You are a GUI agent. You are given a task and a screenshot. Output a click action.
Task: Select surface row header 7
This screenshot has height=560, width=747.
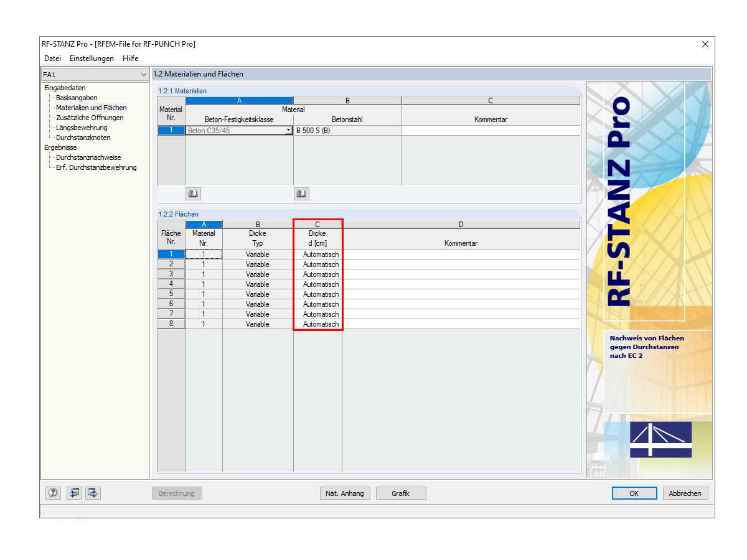[171, 314]
